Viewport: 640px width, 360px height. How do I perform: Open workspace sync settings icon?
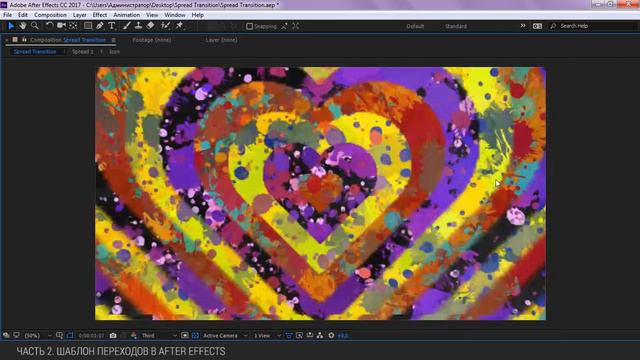[x=537, y=26]
